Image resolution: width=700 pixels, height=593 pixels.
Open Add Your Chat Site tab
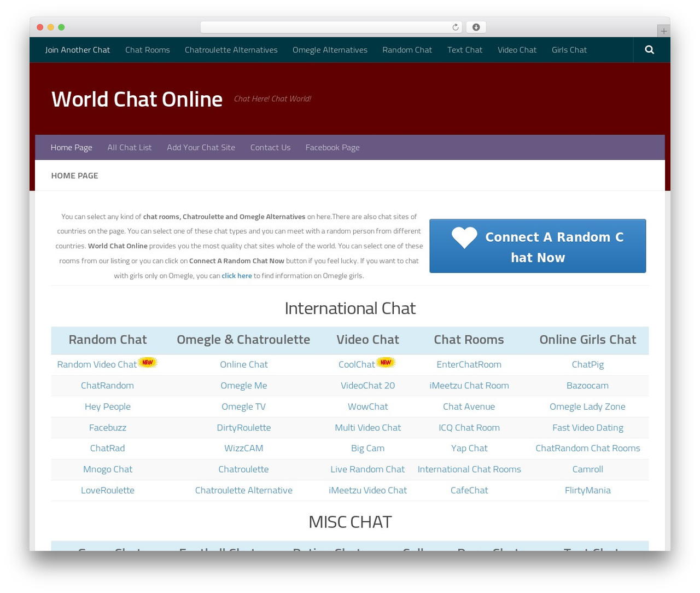tap(201, 148)
